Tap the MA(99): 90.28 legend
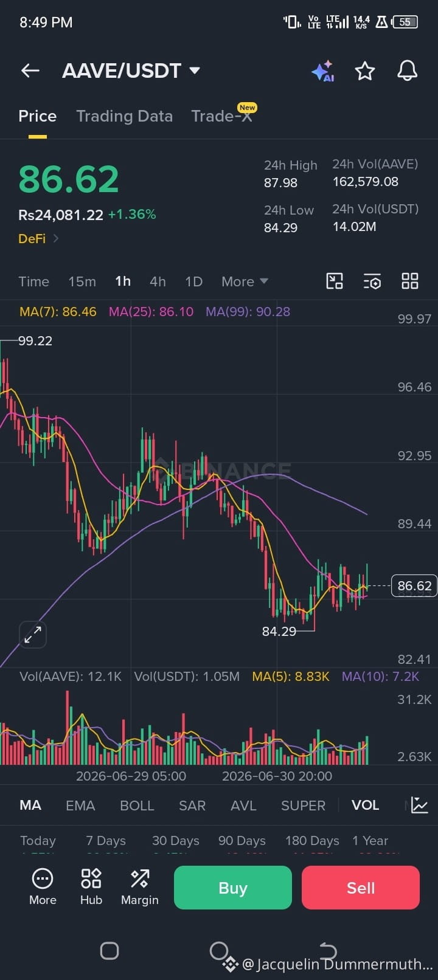 (248, 312)
